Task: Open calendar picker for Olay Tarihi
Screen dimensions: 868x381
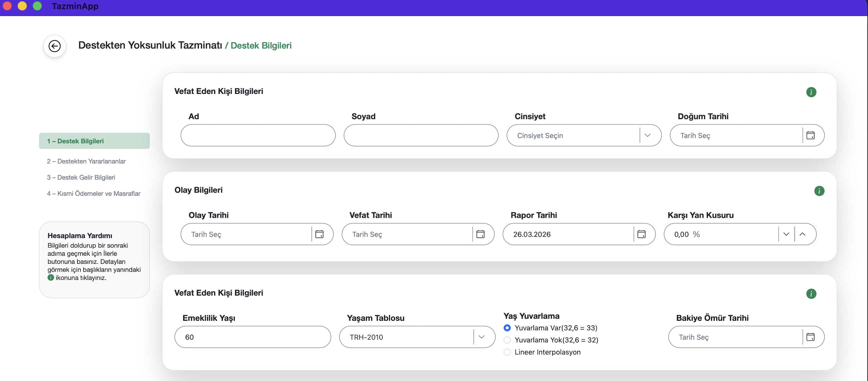Action: [x=319, y=234]
